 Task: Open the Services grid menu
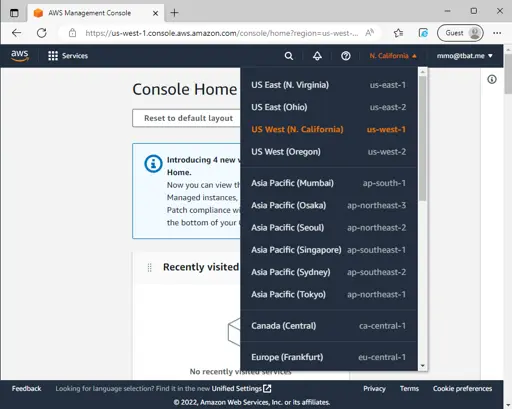coord(68,56)
